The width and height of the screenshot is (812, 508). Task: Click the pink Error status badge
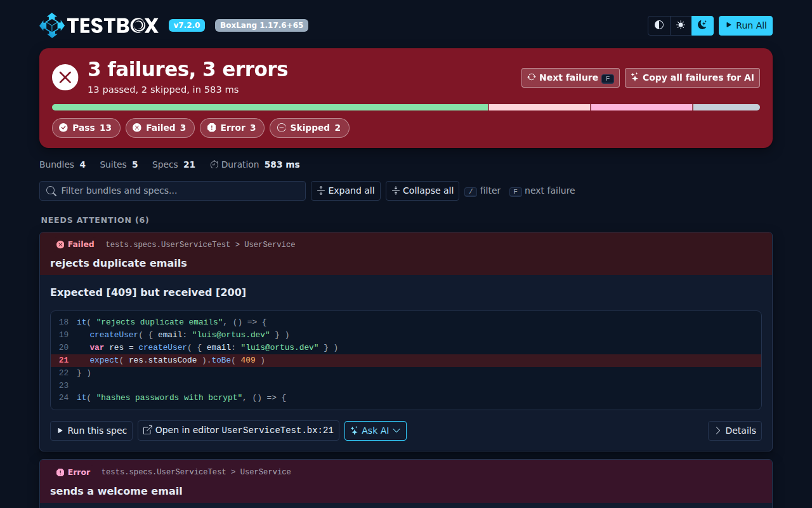(73, 472)
